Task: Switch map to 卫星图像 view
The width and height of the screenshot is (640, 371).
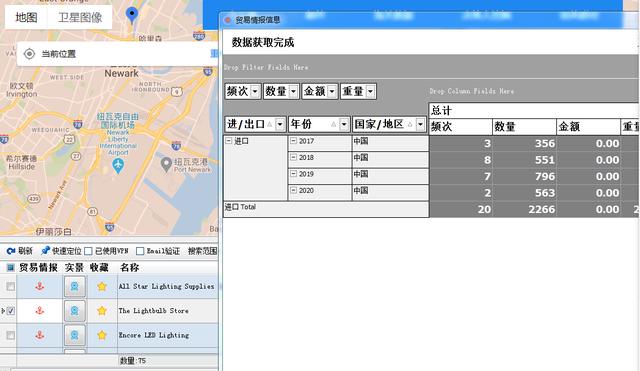Action: click(80, 17)
